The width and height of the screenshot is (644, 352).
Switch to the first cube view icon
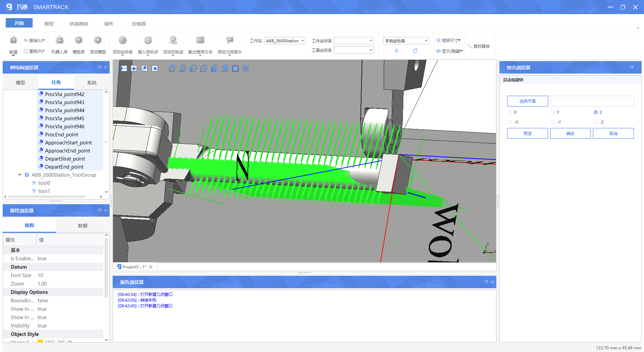point(172,69)
